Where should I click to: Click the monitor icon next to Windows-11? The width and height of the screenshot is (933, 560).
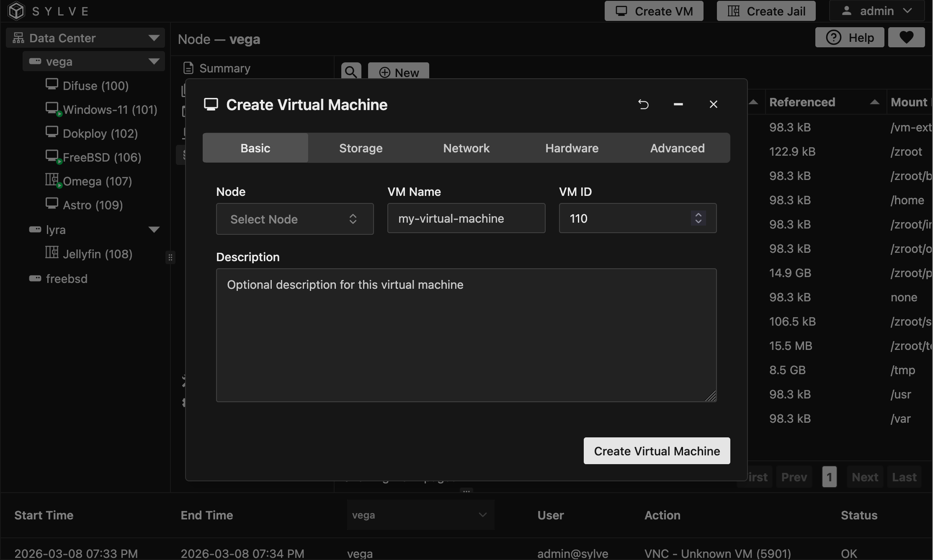click(x=52, y=108)
